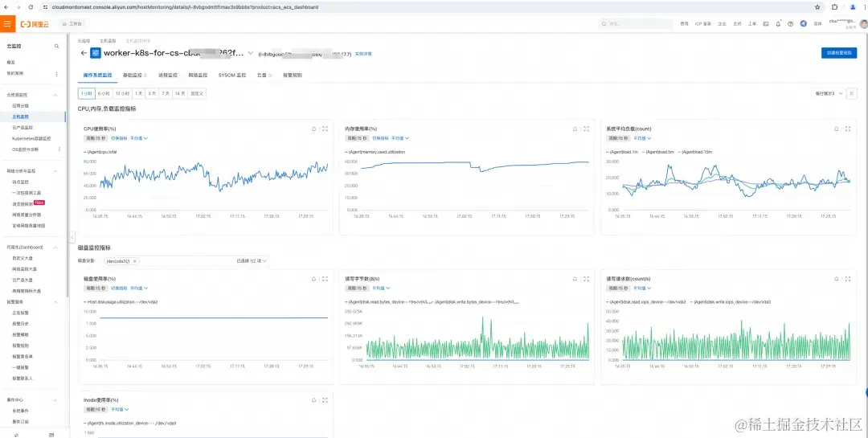Click the user avatar in top right
The image size is (868, 438).
click(863, 24)
